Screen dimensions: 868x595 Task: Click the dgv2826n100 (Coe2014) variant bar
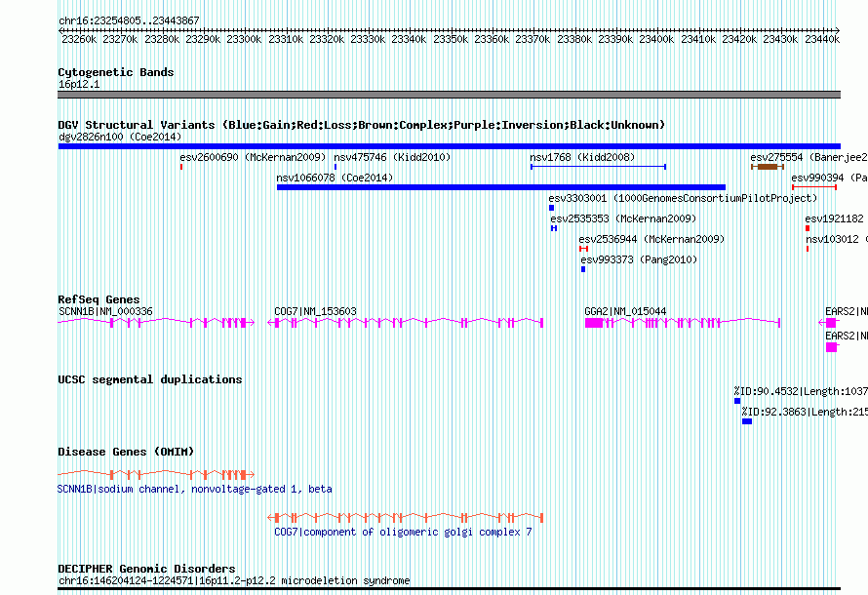click(449, 146)
